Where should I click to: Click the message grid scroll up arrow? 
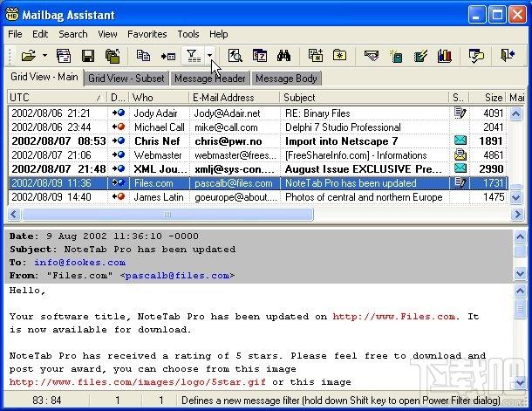[516, 113]
